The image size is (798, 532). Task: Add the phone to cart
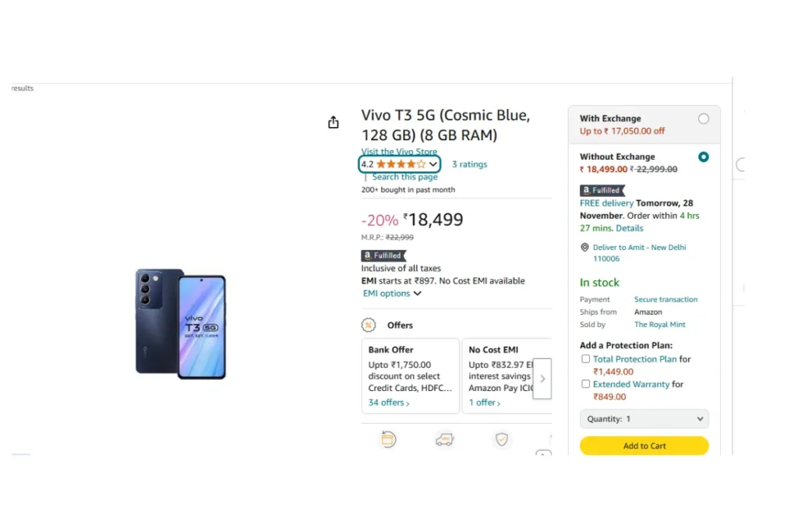pos(644,446)
